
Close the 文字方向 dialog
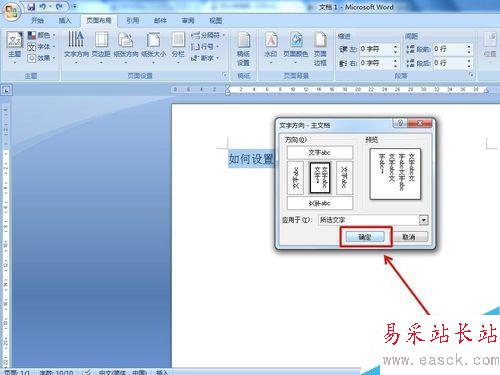(x=420, y=123)
